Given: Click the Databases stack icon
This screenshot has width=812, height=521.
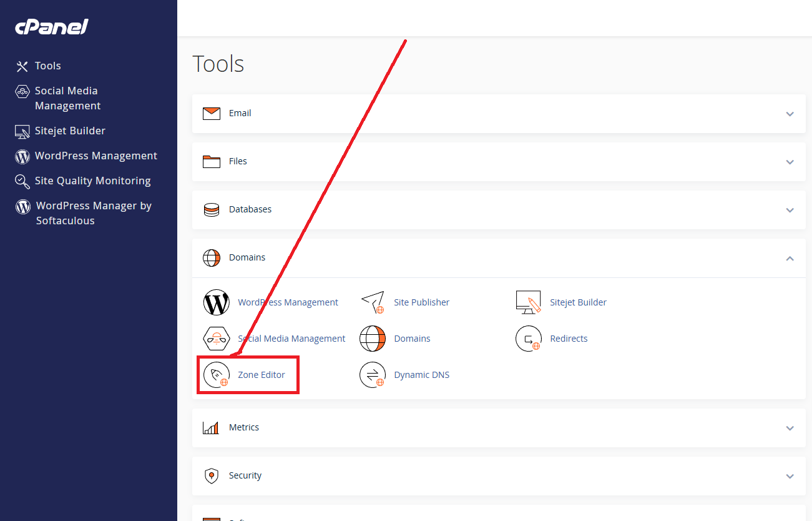Looking at the screenshot, I should 212,210.
